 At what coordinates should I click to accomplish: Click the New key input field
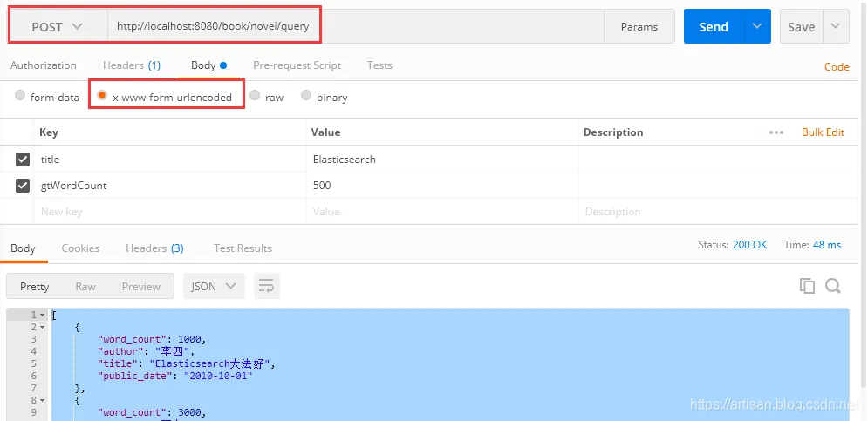click(170, 211)
